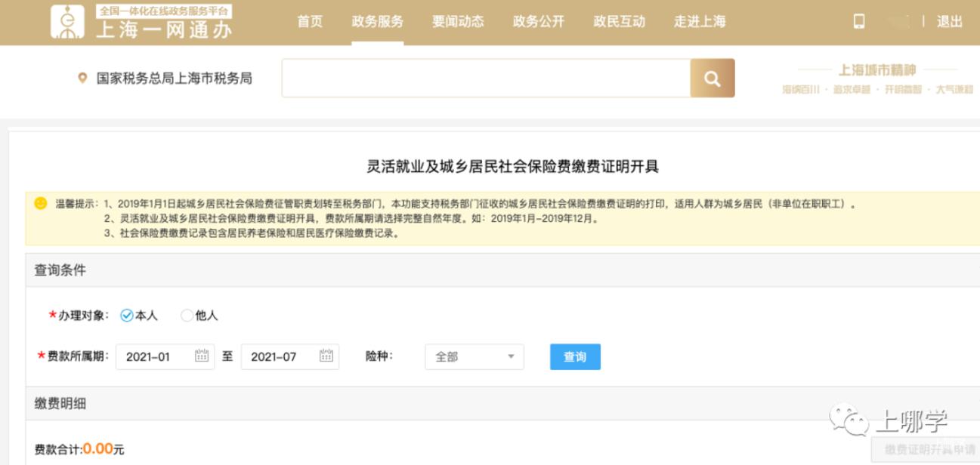Image resolution: width=980 pixels, height=465 pixels.
Task: Select the 本人 radio option
Action: 127,316
